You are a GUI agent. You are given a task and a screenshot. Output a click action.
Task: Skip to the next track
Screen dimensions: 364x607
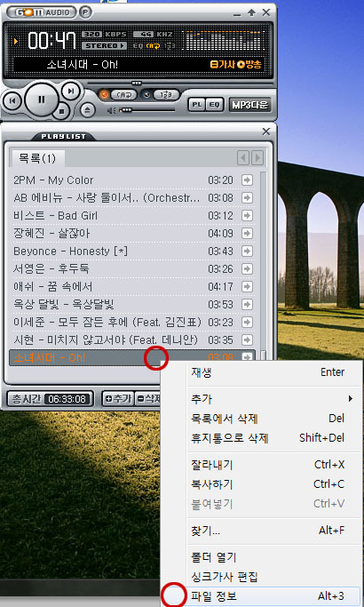pos(71,91)
